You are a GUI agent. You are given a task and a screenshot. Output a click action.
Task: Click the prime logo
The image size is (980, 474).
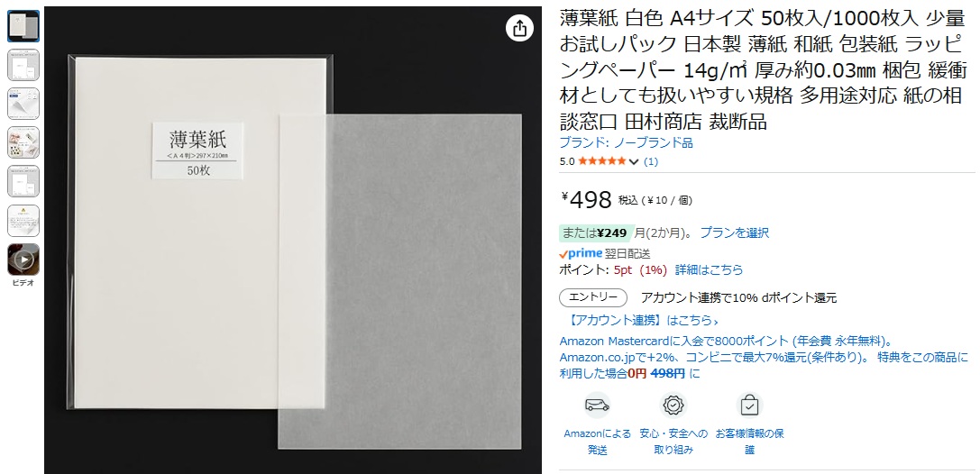coord(581,253)
